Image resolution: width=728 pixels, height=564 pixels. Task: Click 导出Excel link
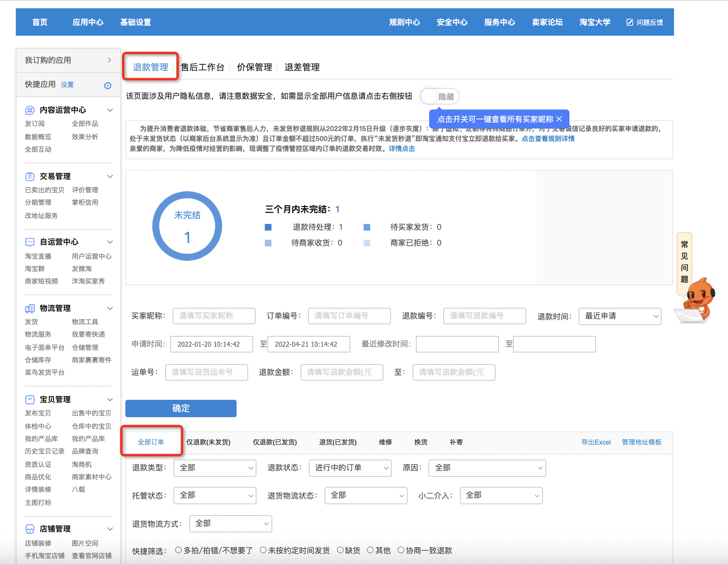pos(596,442)
